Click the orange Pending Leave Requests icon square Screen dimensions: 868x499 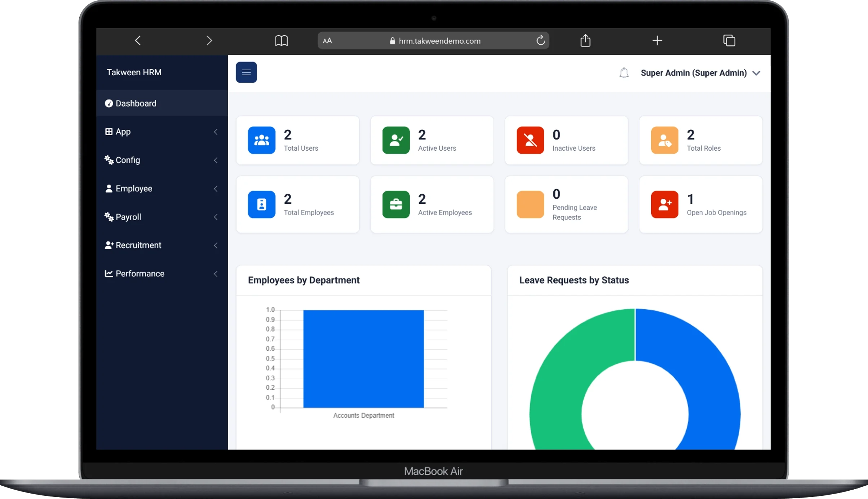pyautogui.click(x=530, y=204)
